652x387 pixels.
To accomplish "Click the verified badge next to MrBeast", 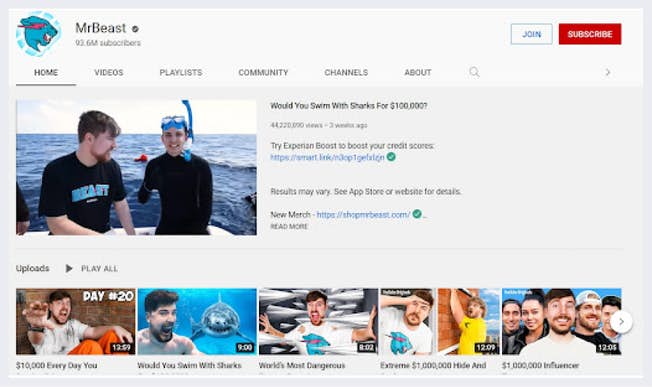I will pos(135,29).
